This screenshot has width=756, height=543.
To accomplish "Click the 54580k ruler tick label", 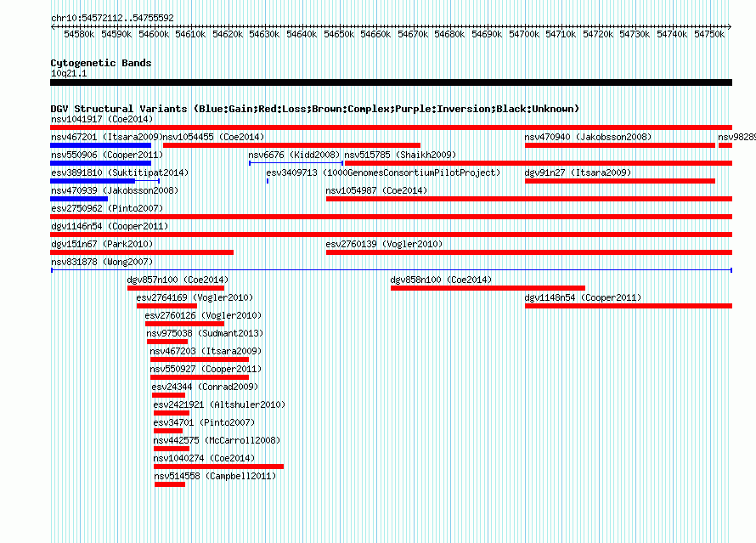I will (x=79, y=34).
